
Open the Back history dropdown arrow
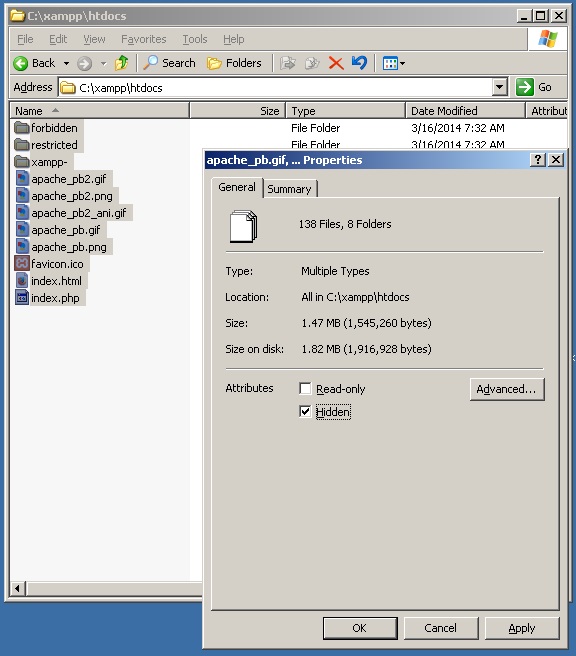[66, 64]
